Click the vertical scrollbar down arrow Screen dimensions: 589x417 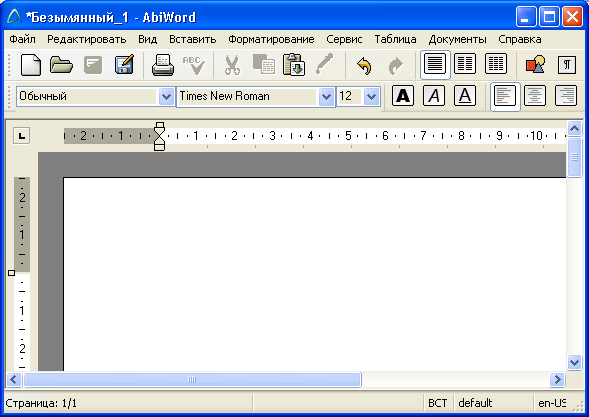click(574, 363)
